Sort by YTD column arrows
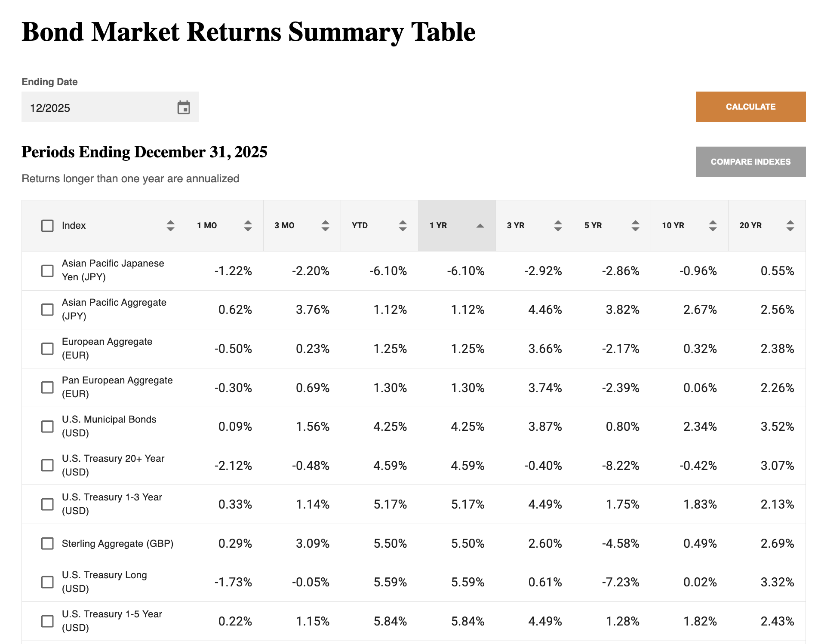The height and width of the screenshot is (644, 818). pos(403,226)
